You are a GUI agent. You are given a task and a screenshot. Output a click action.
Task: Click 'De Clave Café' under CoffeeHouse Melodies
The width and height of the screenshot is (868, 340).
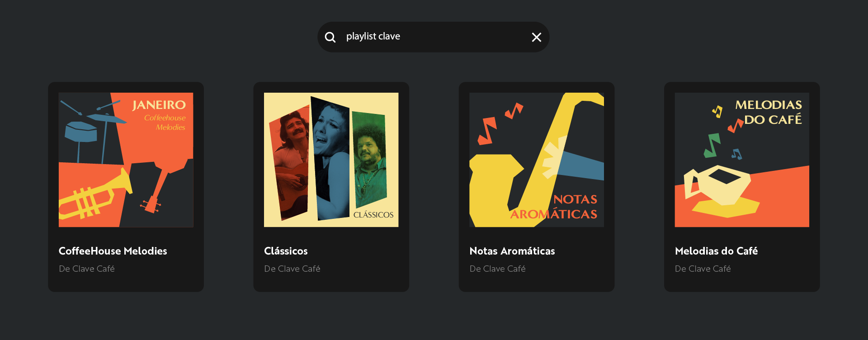tap(87, 269)
